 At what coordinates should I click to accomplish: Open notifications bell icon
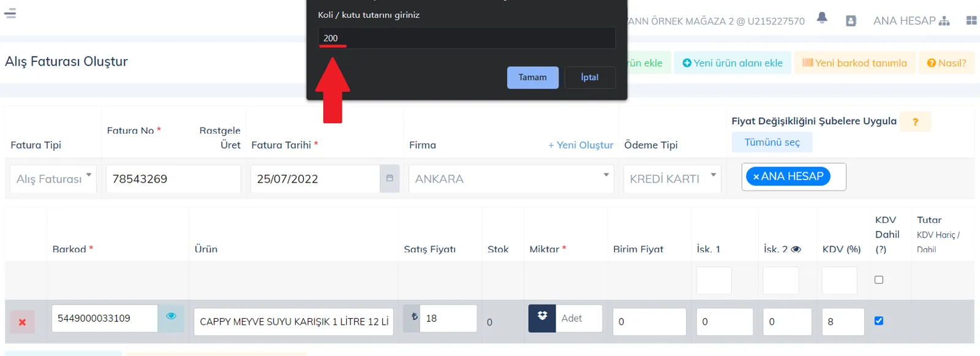822,18
